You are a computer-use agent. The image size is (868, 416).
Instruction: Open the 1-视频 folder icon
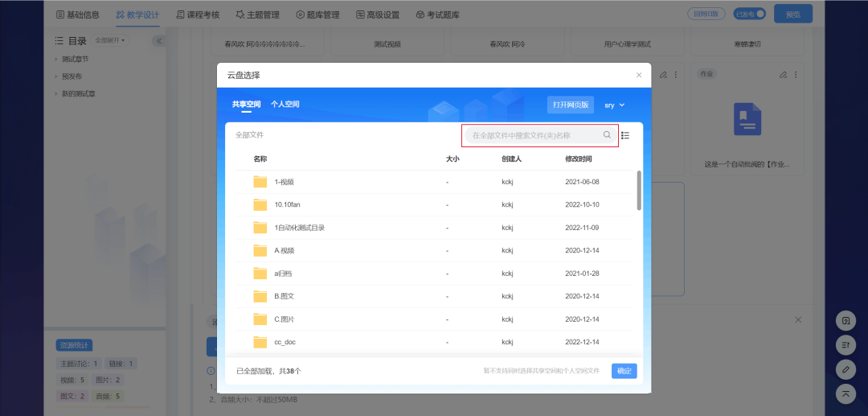coord(260,182)
